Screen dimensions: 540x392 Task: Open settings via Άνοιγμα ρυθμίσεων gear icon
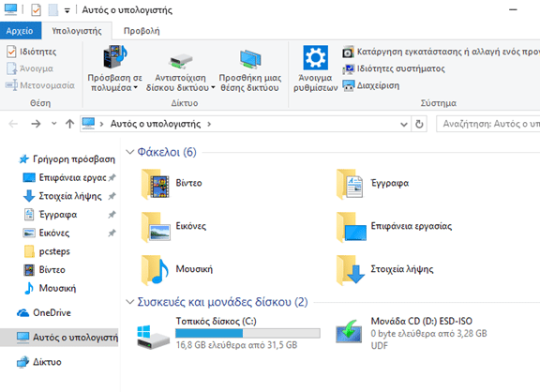[x=315, y=57]
